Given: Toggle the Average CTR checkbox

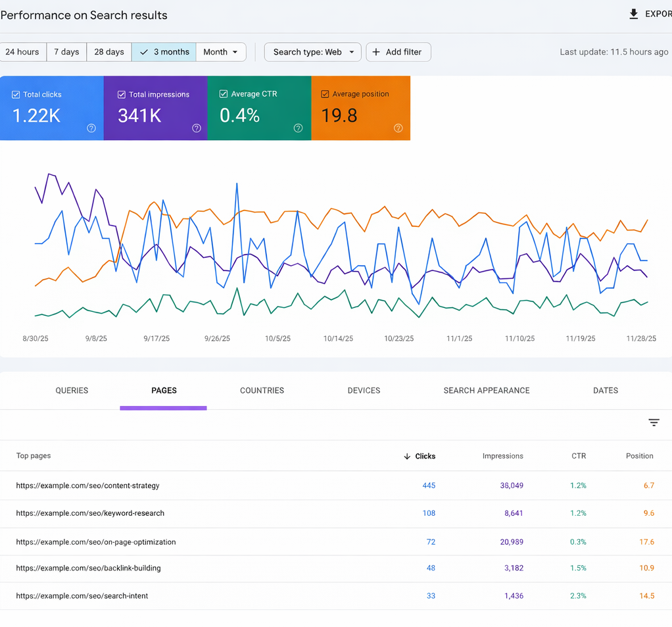Looking at the screenshot, I should click(x=224, y=94).
